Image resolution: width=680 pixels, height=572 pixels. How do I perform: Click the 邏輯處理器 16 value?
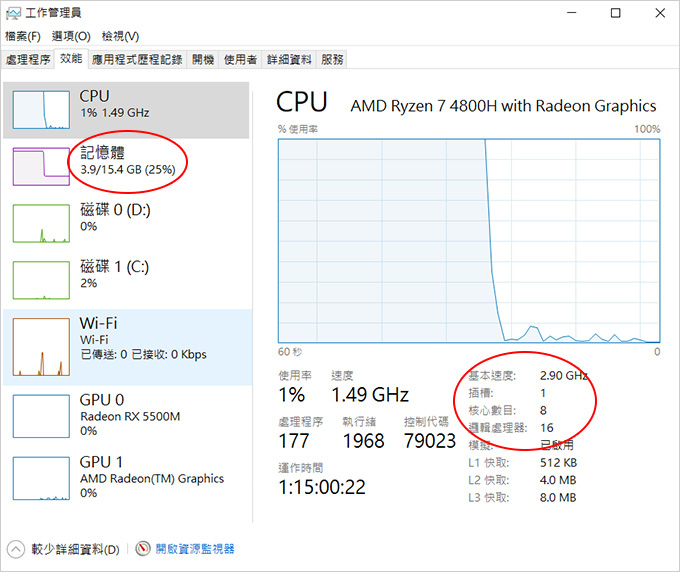(x=547, y=428)
